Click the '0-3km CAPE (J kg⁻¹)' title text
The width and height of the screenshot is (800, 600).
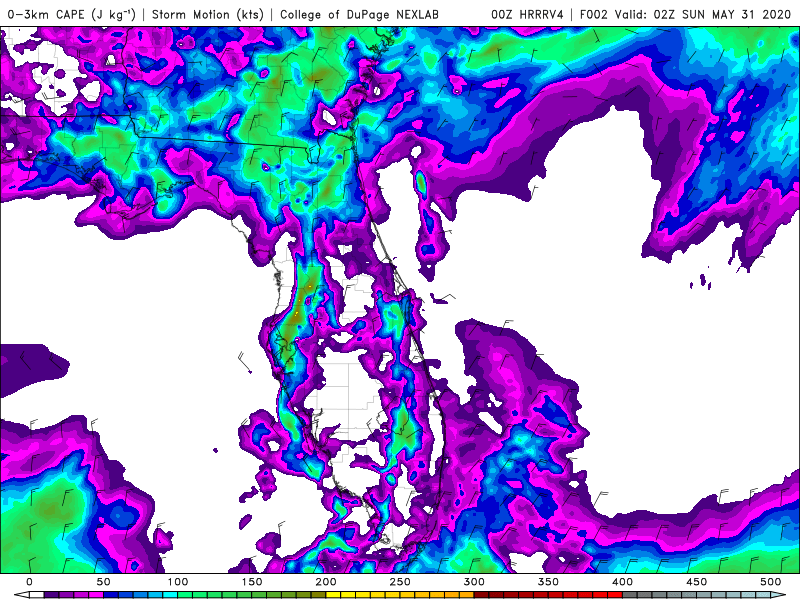(72, 15)
